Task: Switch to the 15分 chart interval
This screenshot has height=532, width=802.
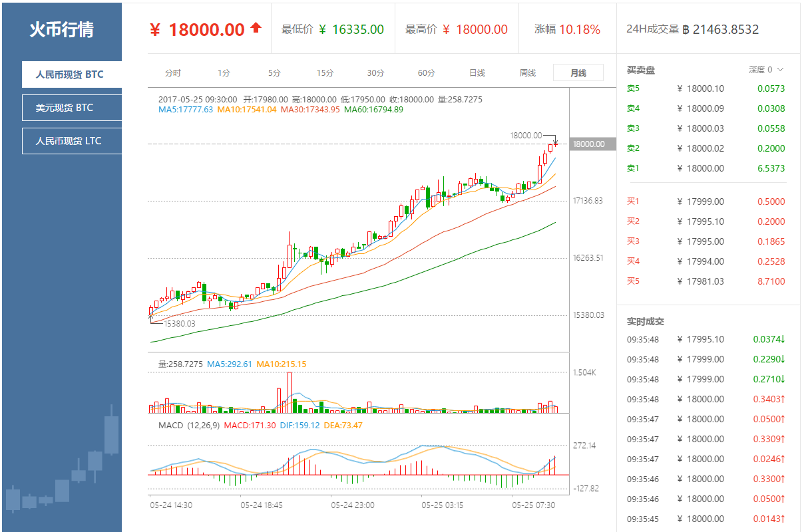Action: coord(324,73)
